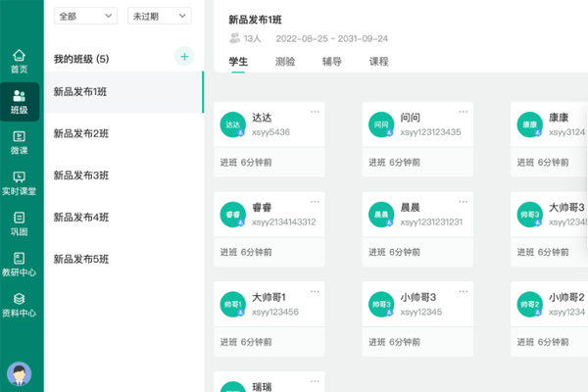The image size is (588, 392).
Task: Click the green plus add class icon
Action: point(184,57)
